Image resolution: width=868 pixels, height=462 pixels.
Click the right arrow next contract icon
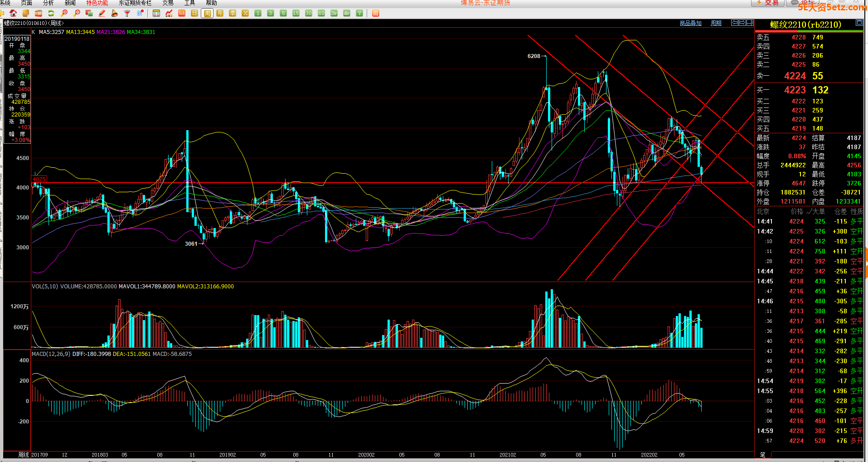742,23
